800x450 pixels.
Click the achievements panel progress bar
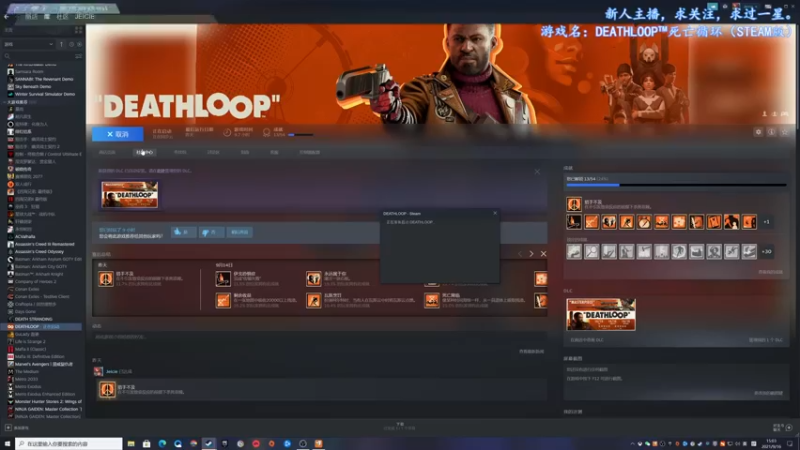coord(676,185)
